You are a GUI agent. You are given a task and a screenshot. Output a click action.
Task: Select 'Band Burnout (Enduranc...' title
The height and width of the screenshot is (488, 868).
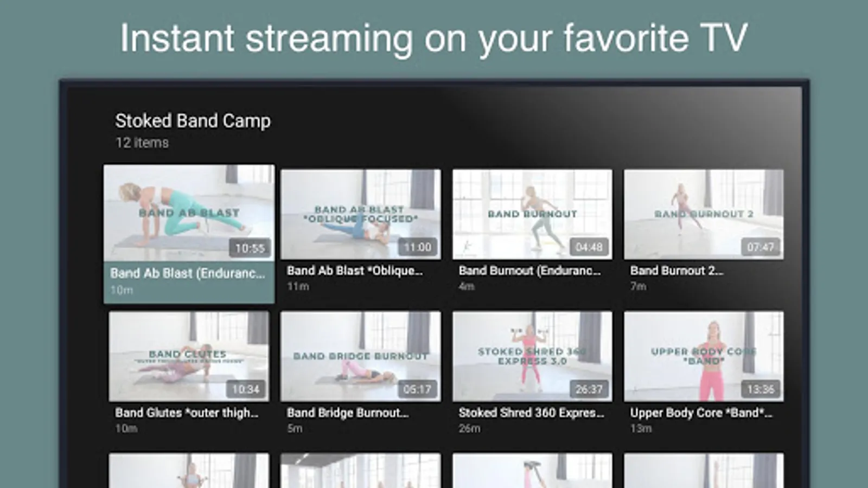(529, 271)
